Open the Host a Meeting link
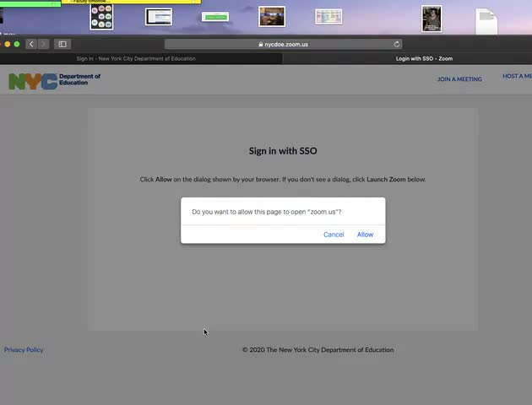Image resolution: width=532 pixels, height=405 pixels. 517,77
